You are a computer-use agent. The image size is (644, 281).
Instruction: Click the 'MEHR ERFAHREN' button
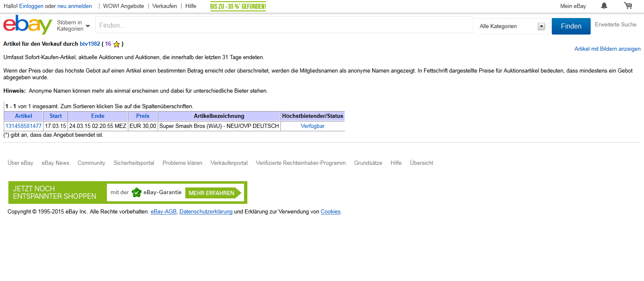pos(212,193)
